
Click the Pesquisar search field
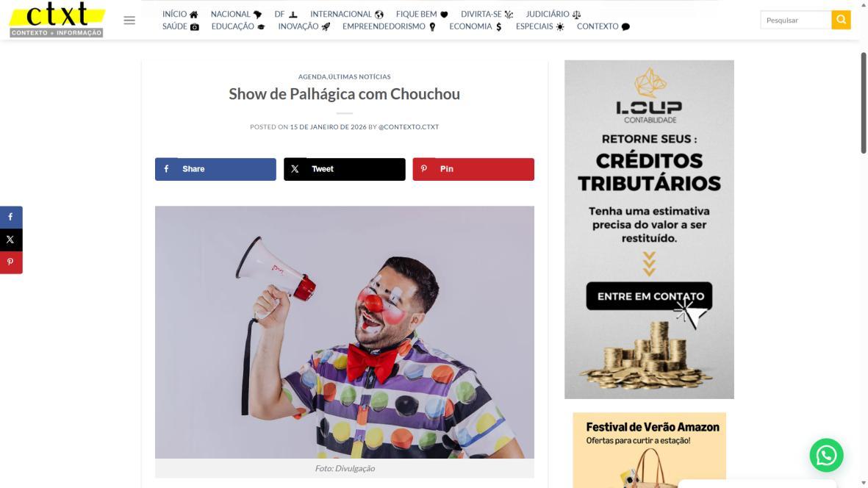[795, 20]
